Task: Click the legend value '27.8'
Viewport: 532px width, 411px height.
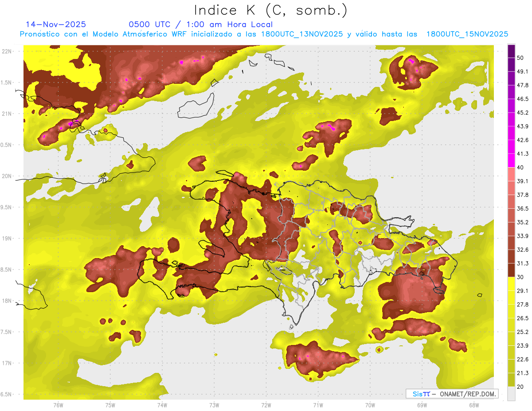Action: tap(523, 305)
